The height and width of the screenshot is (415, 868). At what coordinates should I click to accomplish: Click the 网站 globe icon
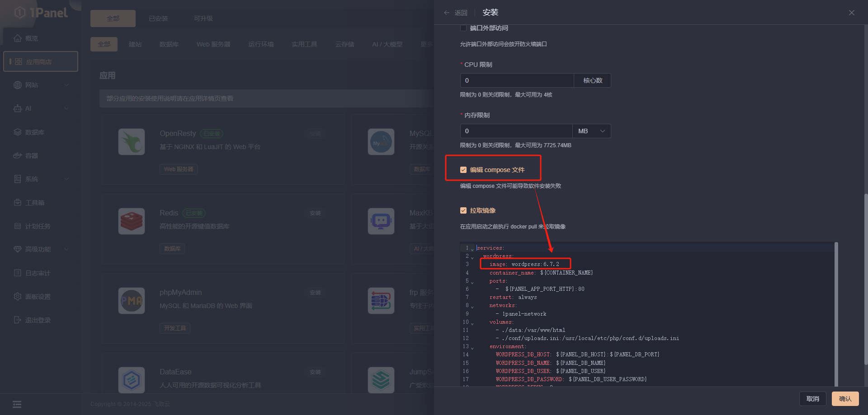(18, 85)
